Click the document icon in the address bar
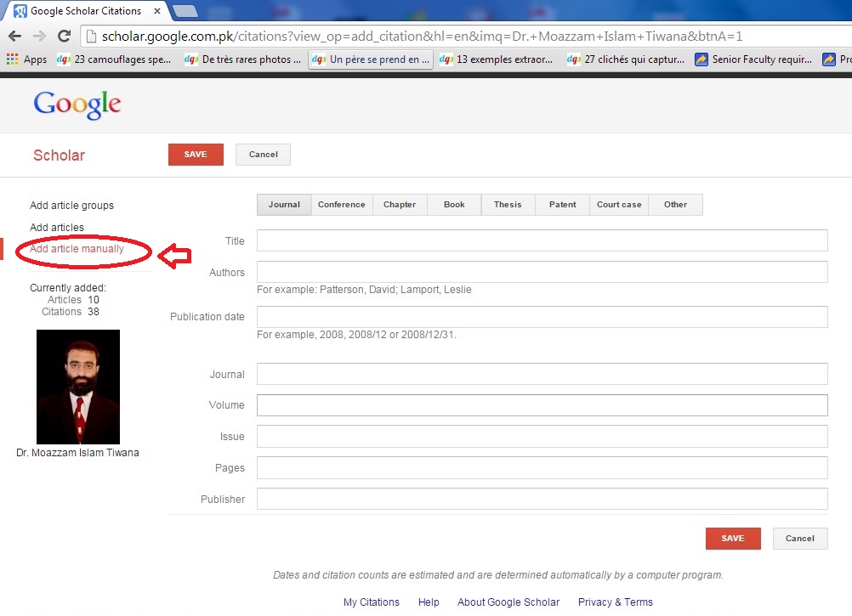852x616 pixels. point(90,37)
